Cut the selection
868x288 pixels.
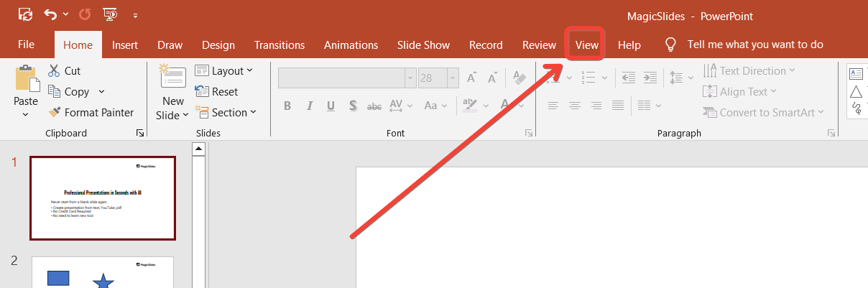(x=64, y=70)
